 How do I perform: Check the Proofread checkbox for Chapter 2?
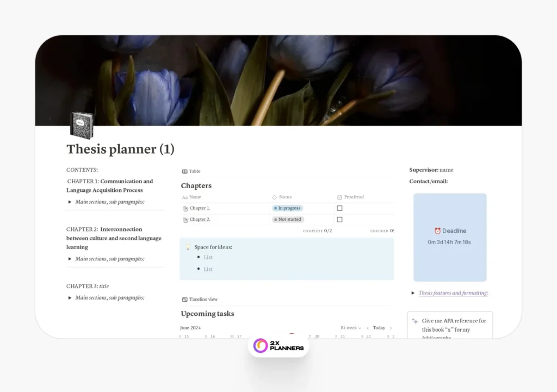click(x=339, y=219)
